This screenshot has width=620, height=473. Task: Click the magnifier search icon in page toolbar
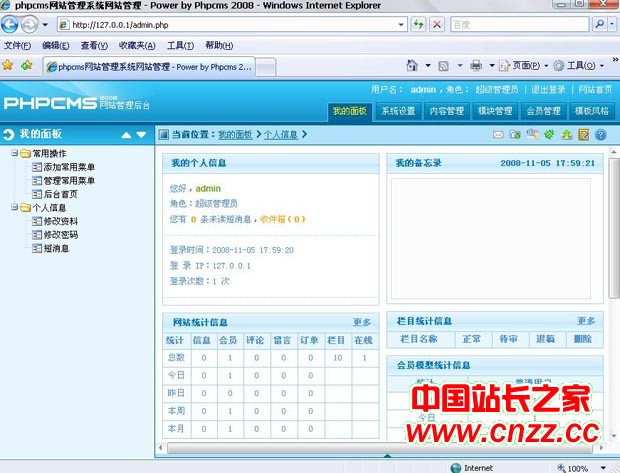532,134
